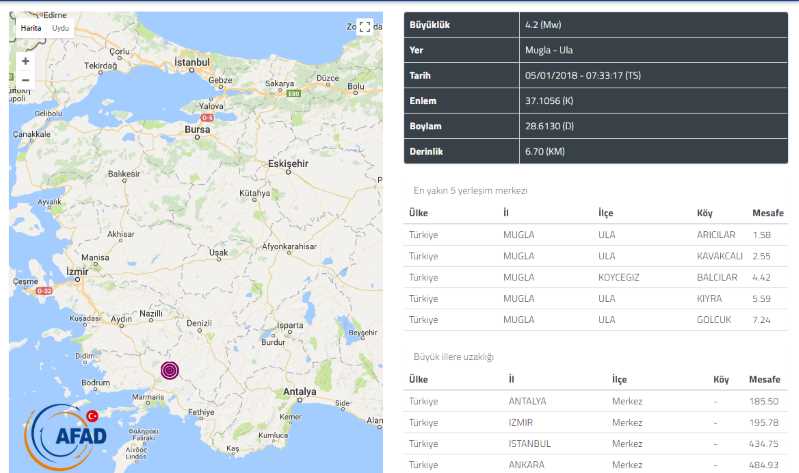This screenshot has width=799, height=473.
Task: Switch to the Uydu satellite view
Action: (61, 28)
